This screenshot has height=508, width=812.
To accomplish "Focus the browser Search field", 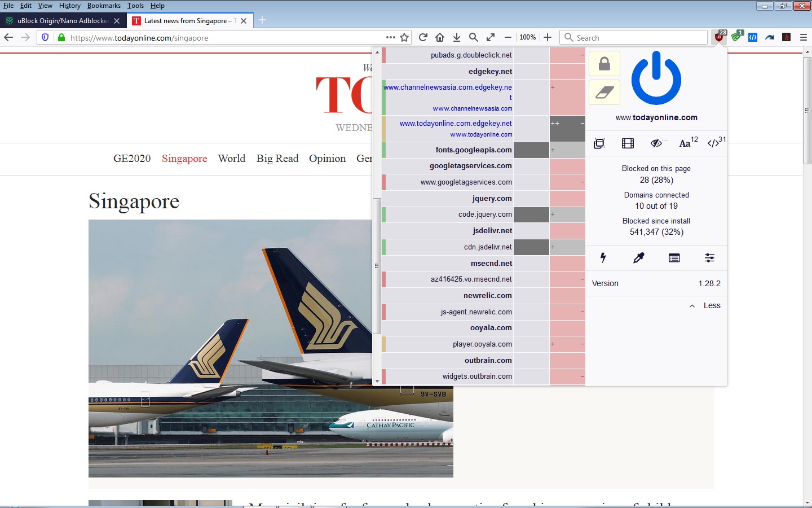I will 634,37.
